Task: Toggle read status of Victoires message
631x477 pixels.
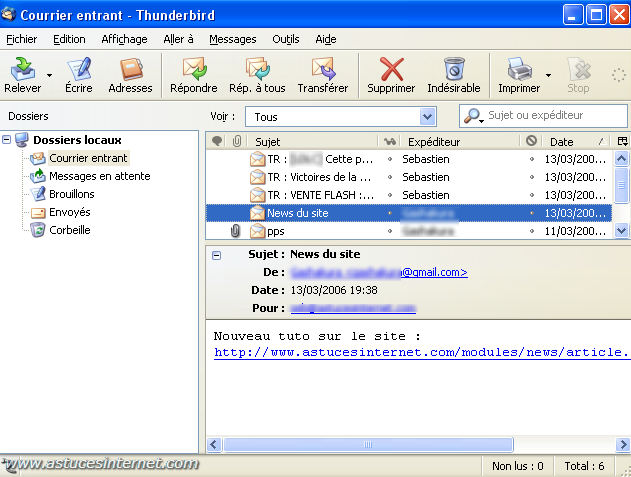Action: [x=390, y=177]
